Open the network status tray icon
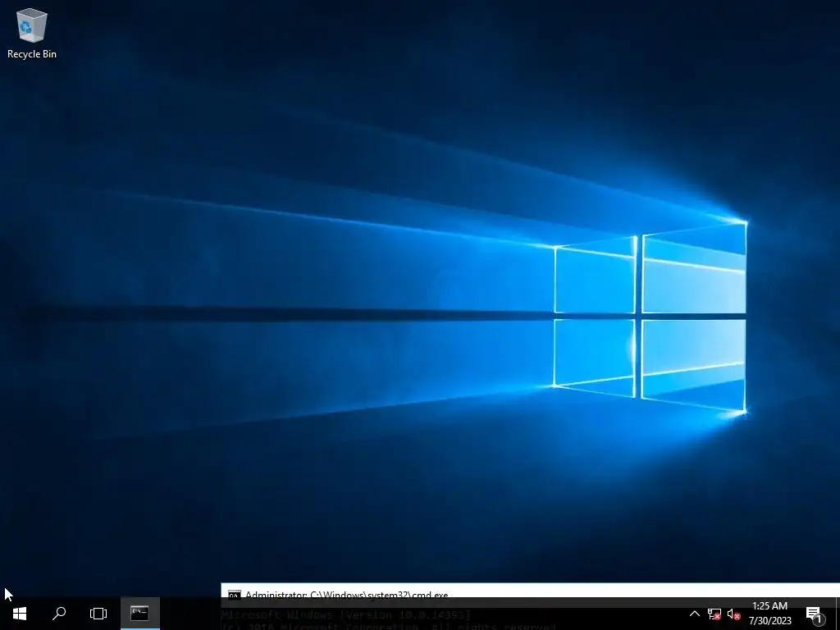 [714, 614]
